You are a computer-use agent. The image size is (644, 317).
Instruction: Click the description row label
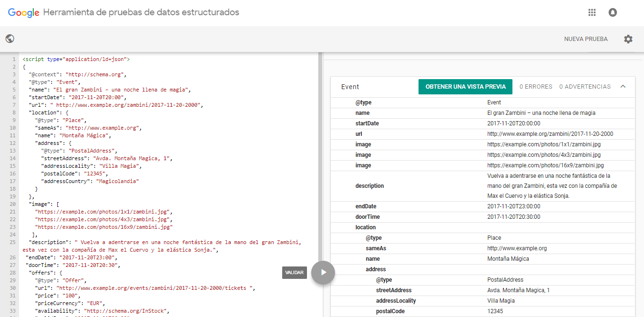point(369,186)
